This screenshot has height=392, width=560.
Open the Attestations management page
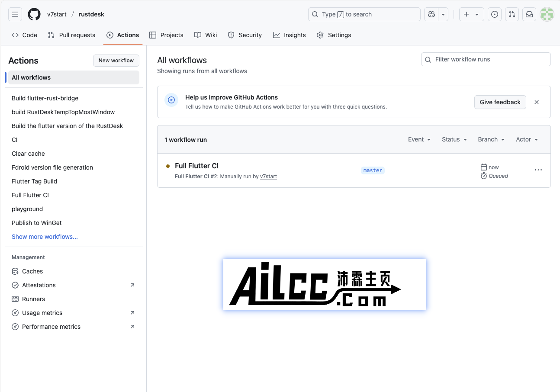pos(39,285)
